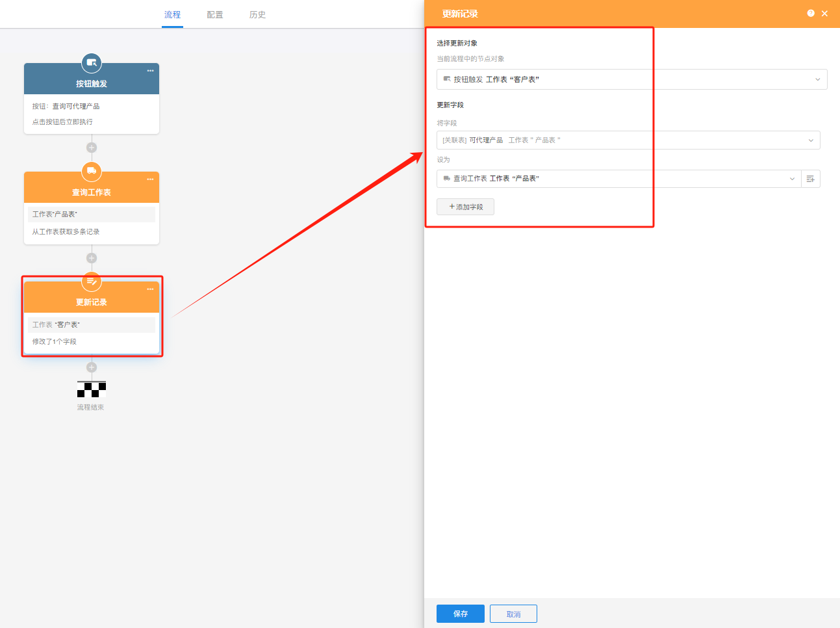Click the 添加字段 button
This screenshot has height=628, width=840.
click(x=466, y=207)
